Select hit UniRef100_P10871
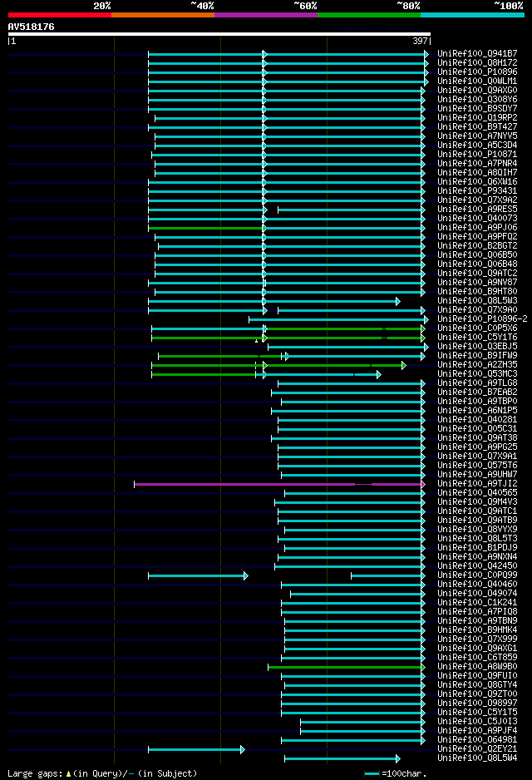The height and width of the screenshot is (780, 532). (x=477, y=154)
